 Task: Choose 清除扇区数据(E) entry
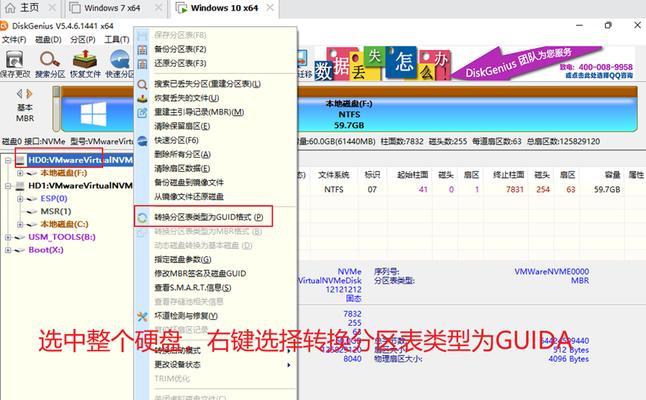(182, 169)
